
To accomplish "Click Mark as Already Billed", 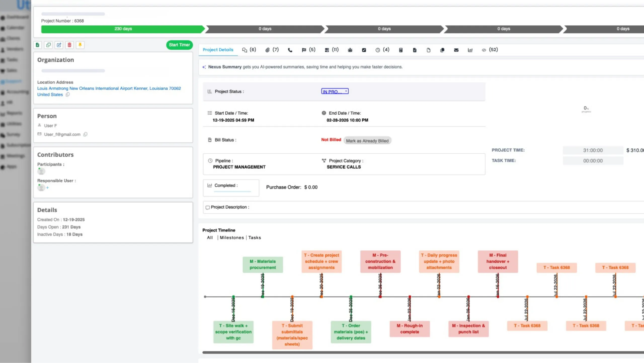I will coord(367,141).
